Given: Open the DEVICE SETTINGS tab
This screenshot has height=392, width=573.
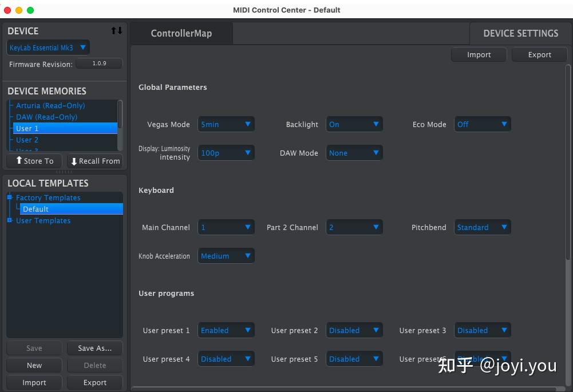Looking at the screenshot, I should (520, 33).
